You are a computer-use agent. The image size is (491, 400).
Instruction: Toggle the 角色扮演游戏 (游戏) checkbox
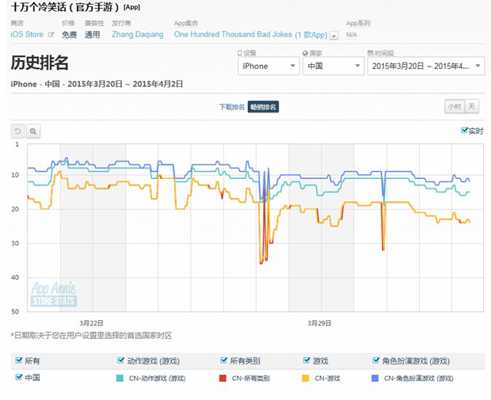coord(376,360)
